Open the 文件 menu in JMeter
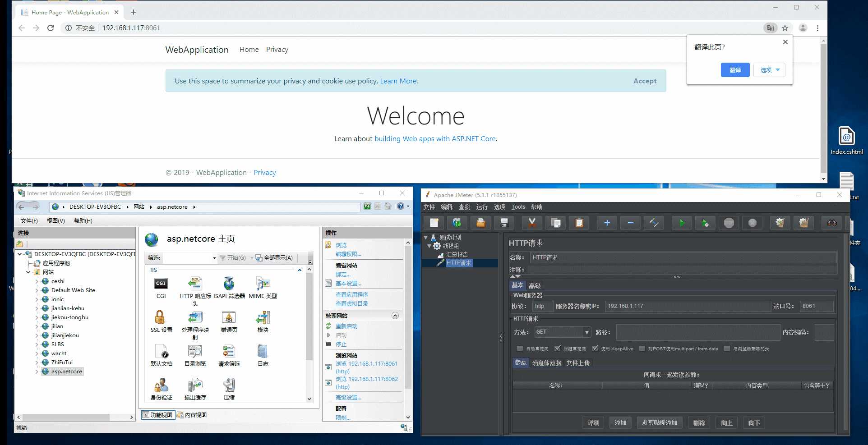 pyautogui.click(x=429, y=207)
